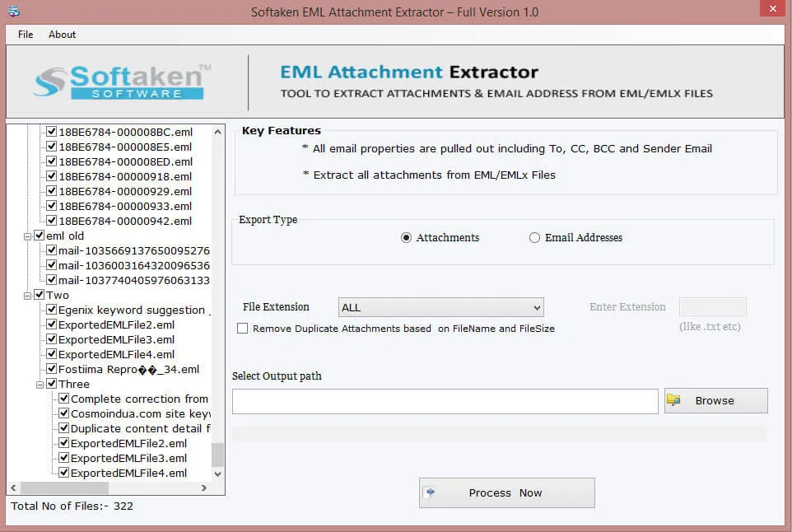Close the Softaken application window
The image size is (792, 532).
coord(773,8)
